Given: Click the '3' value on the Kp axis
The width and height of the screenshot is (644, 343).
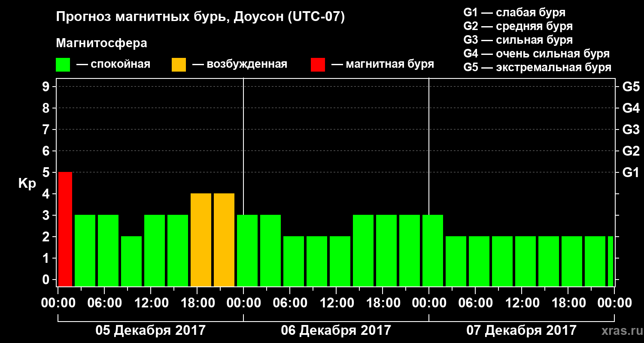Looking at the screenshot, I should [x=47, y=215].
